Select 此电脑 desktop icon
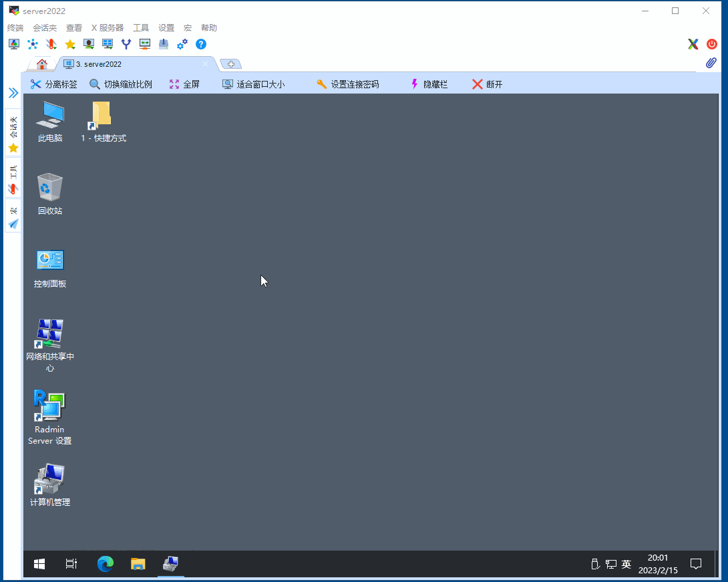 [x=50, y=122]
